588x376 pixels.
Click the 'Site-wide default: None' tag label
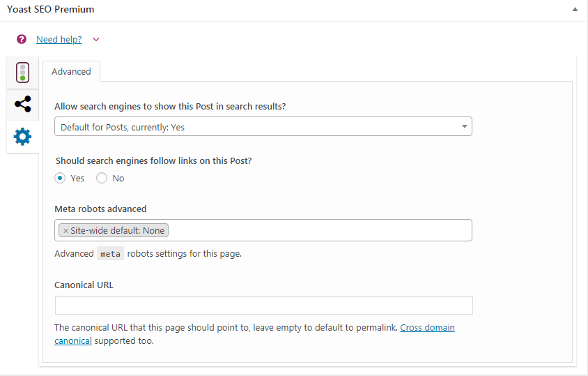tap(117, 231)
